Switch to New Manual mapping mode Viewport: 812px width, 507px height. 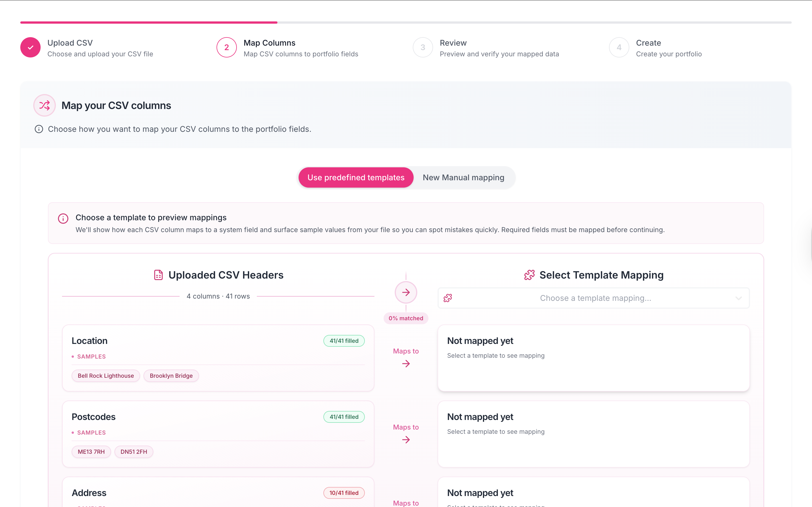click(x=463, y=177)
